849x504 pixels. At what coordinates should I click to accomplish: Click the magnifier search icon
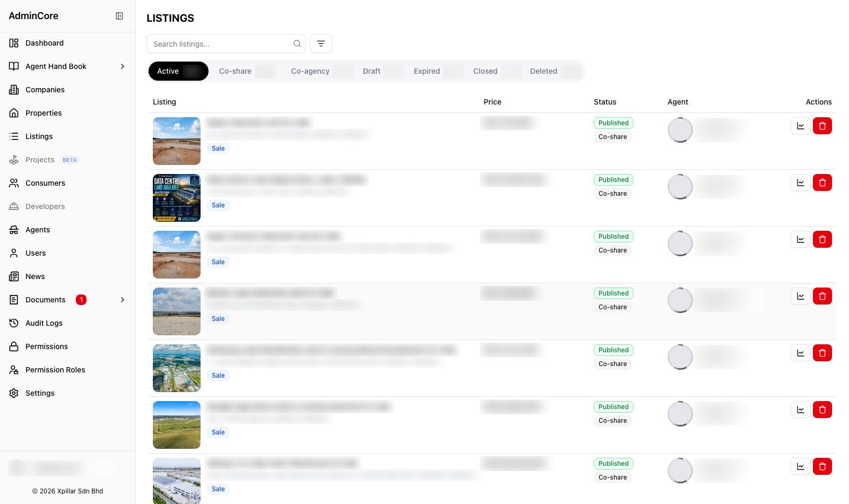[x=297, y=44]
